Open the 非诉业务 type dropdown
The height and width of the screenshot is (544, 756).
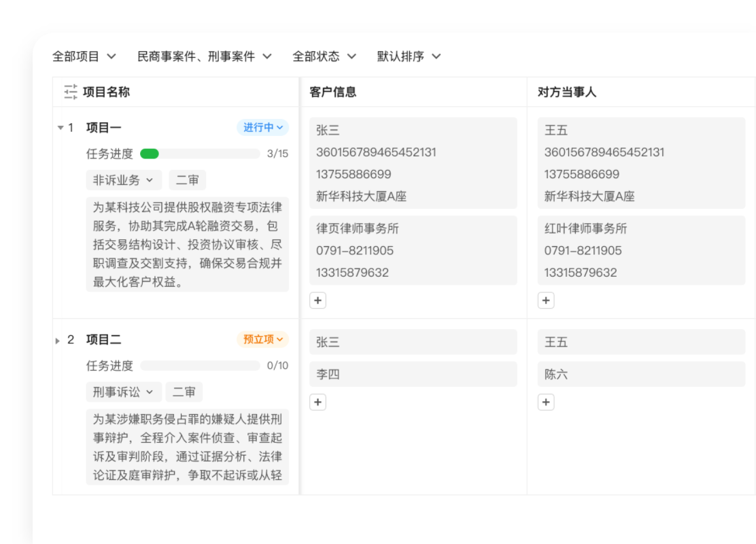(x=124, y=180)
